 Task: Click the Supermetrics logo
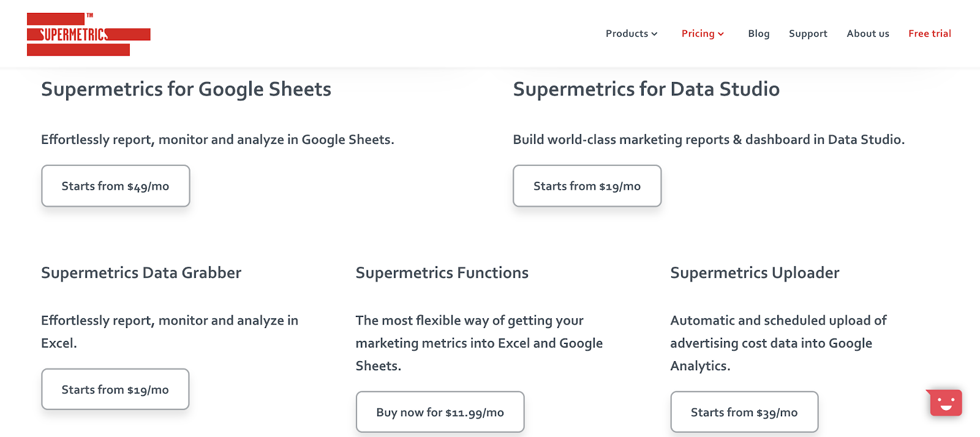pyautogui.click(x=88, y=33)
